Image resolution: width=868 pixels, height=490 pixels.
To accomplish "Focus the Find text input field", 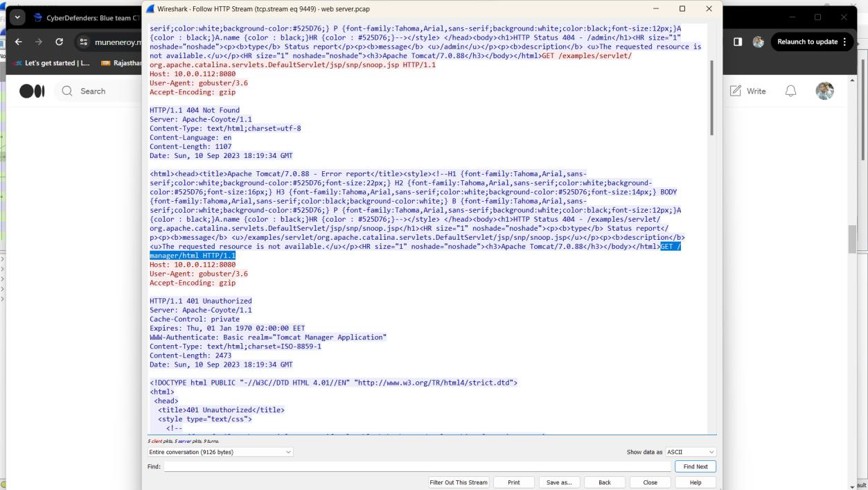I will click(416, 466).
